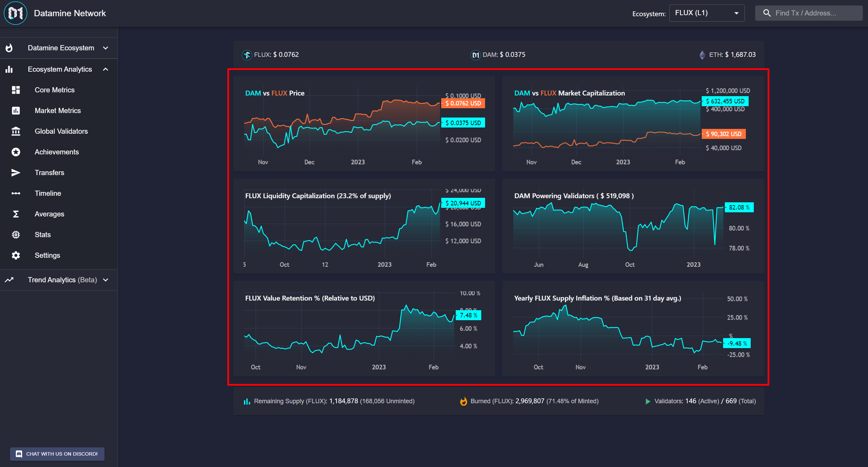
Task: Click the Achievements star icon
Action: pos(16,152)
